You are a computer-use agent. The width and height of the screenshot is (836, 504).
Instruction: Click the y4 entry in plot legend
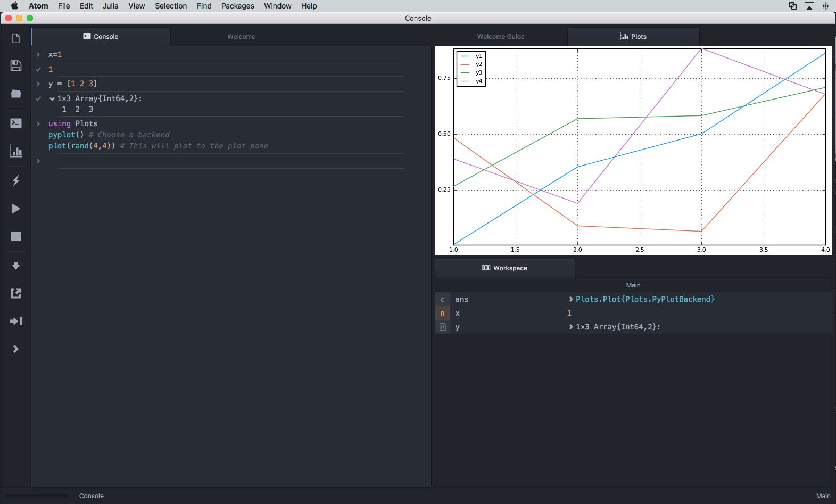click(x=471, y=81)
